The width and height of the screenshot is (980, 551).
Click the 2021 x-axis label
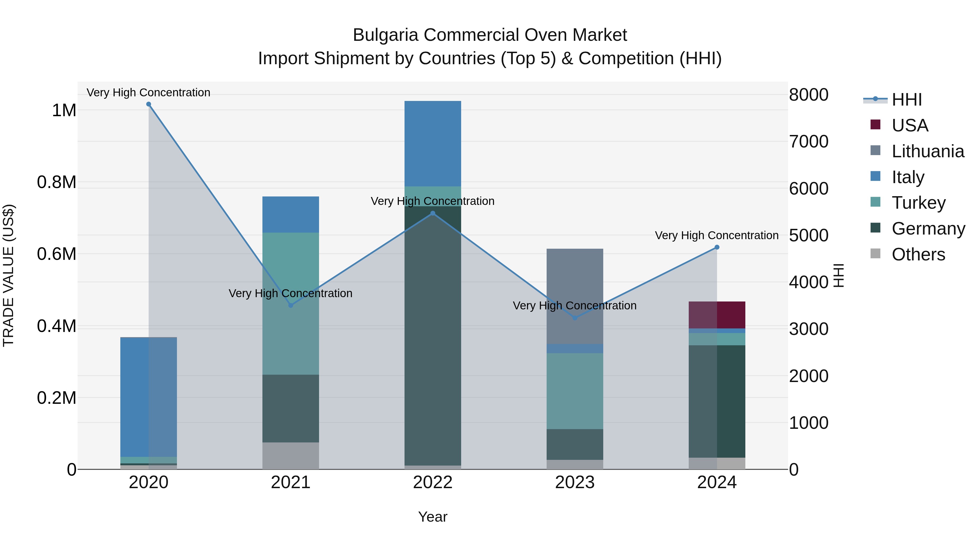291,482
